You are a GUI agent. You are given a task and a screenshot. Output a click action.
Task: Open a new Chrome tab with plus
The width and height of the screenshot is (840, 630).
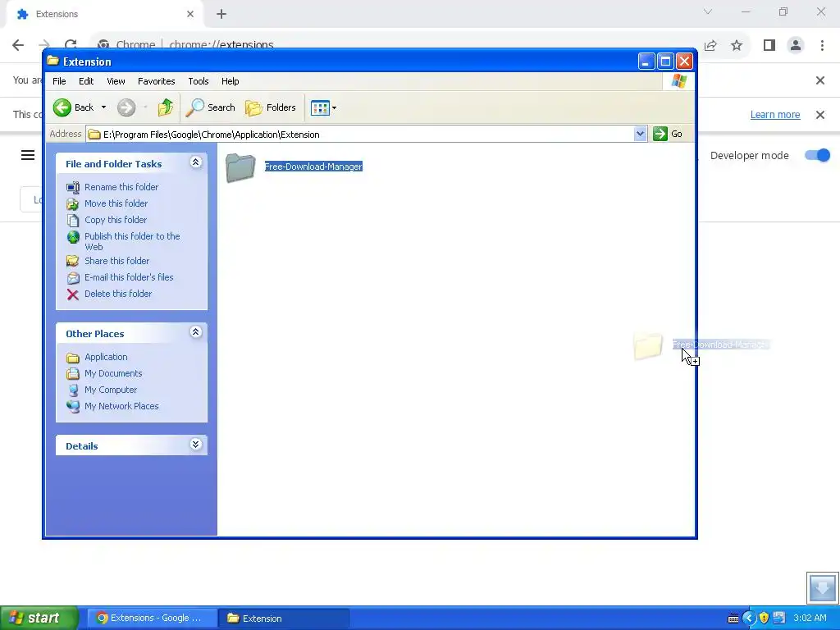[x=221, y=15]
